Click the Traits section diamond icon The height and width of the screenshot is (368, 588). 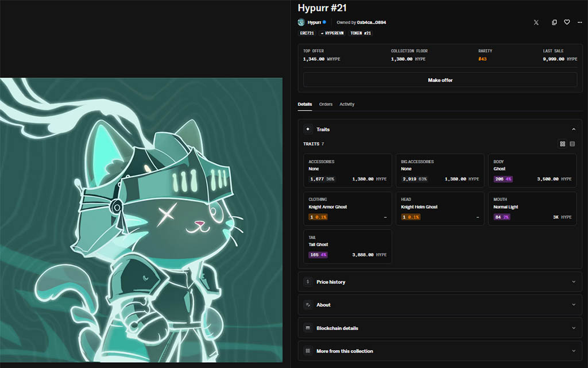[308, 129]
